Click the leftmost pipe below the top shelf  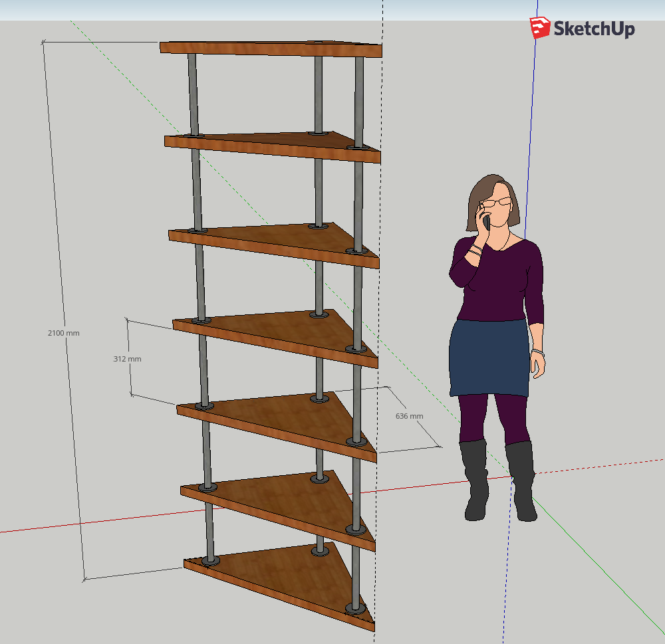pos(193,93)
